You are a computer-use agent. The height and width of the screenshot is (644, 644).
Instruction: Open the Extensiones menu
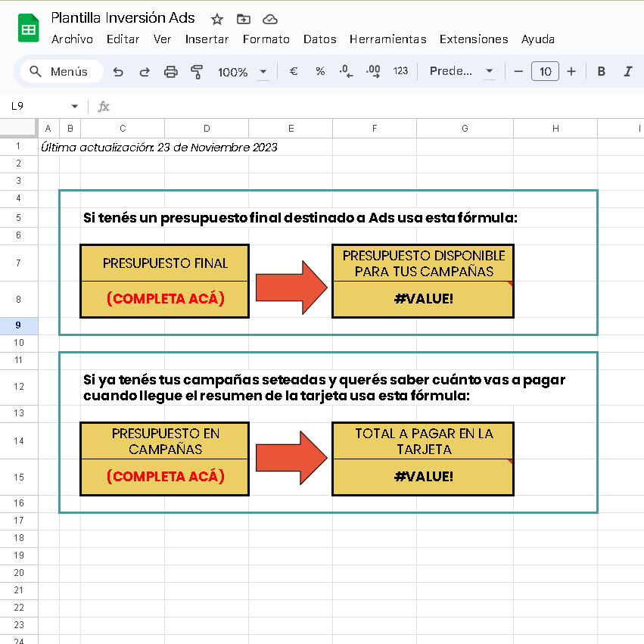474,39
